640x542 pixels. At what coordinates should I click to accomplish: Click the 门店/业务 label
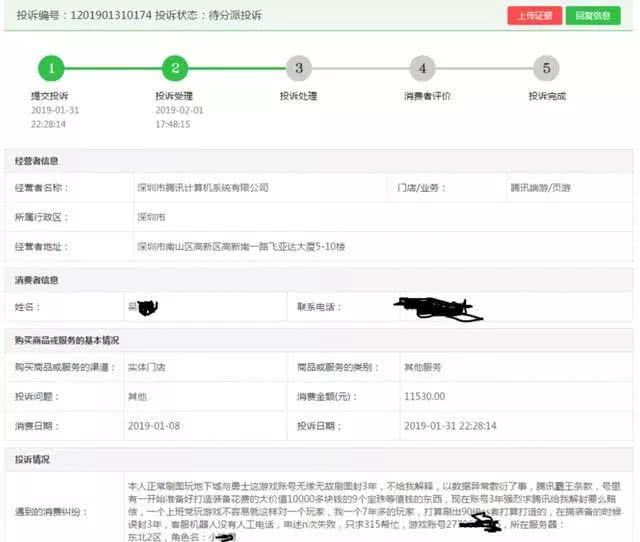[421, 188]
